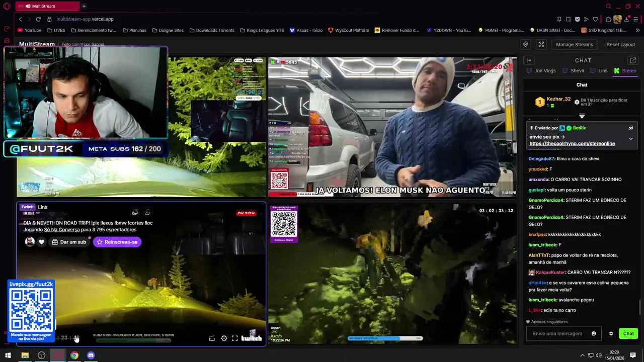
Task: Pop out chat in new window
Action: (x=633, y=60)
